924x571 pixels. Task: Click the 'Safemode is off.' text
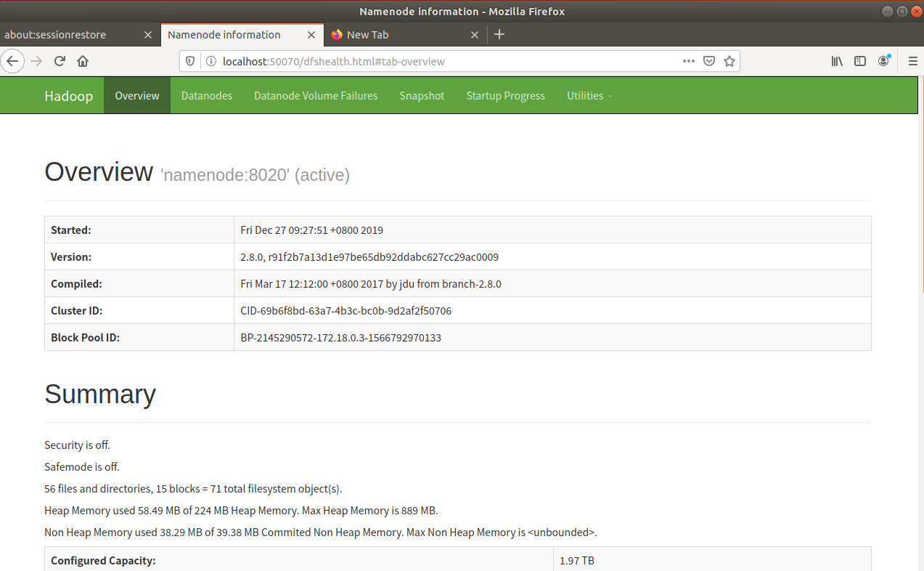tap(82, 467)
